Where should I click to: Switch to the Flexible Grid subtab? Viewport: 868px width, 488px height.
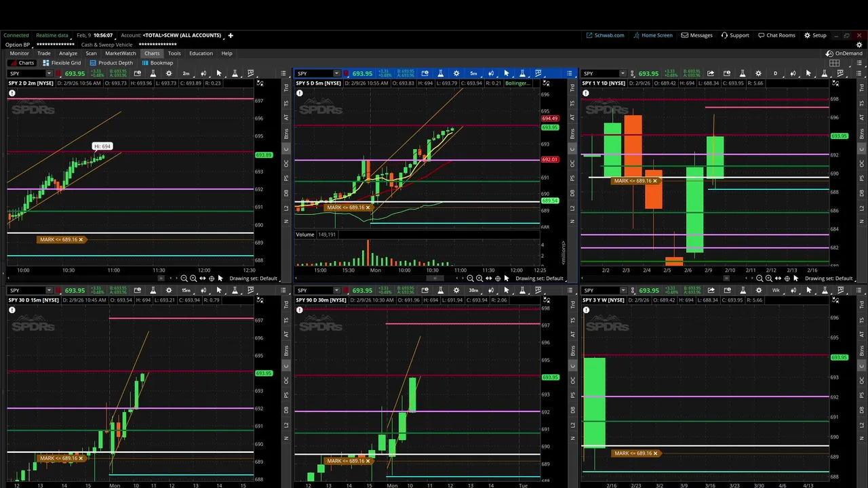[x=62, y=63]
